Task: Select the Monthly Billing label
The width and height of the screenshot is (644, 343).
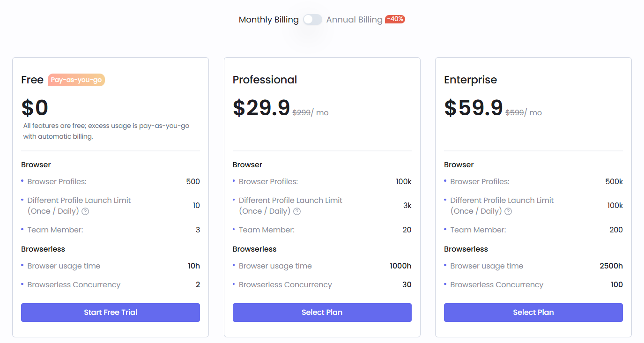Action: click(268, 19)
